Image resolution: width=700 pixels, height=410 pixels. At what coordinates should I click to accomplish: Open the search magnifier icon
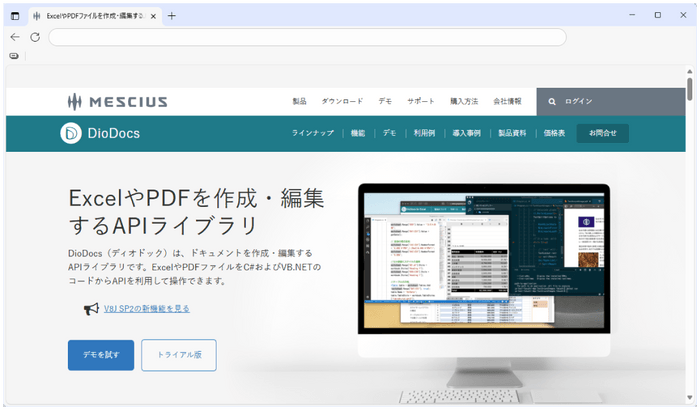pyautogui.click(x=552, y=102)
